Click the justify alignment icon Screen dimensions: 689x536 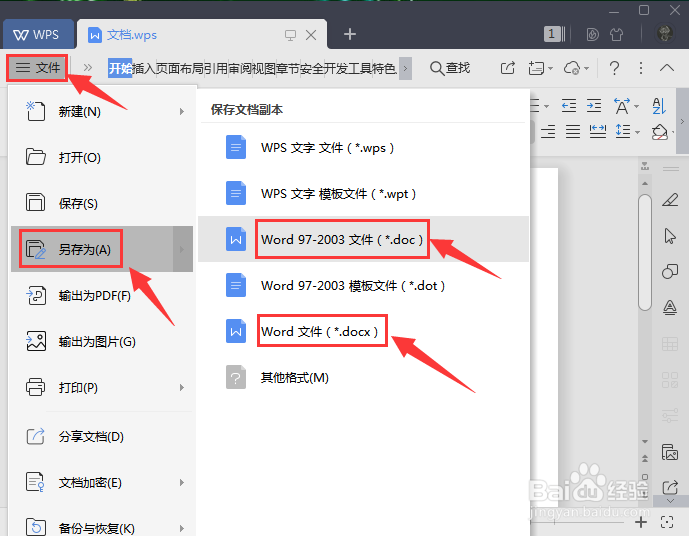tap(573, 131)
